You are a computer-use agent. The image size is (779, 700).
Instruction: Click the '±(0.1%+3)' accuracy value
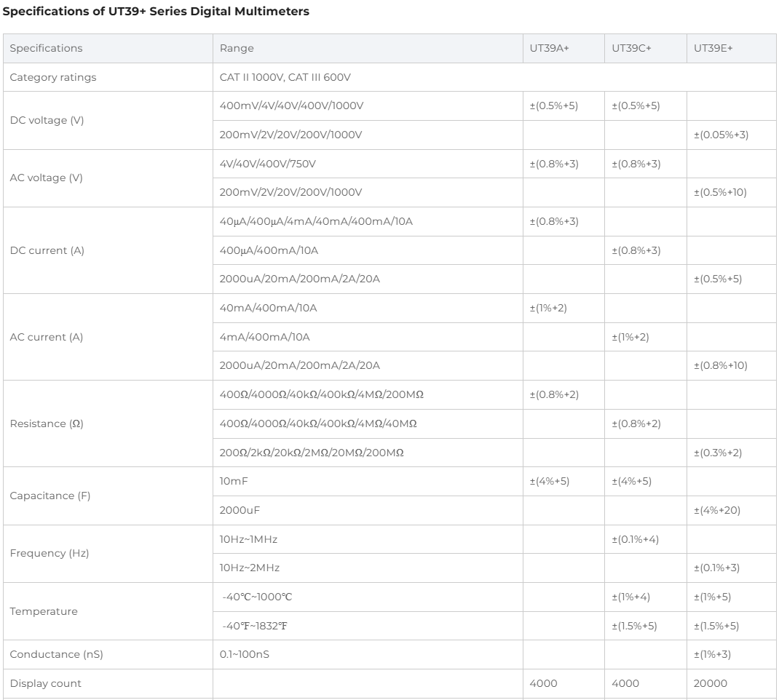click(x=717, y=568)
